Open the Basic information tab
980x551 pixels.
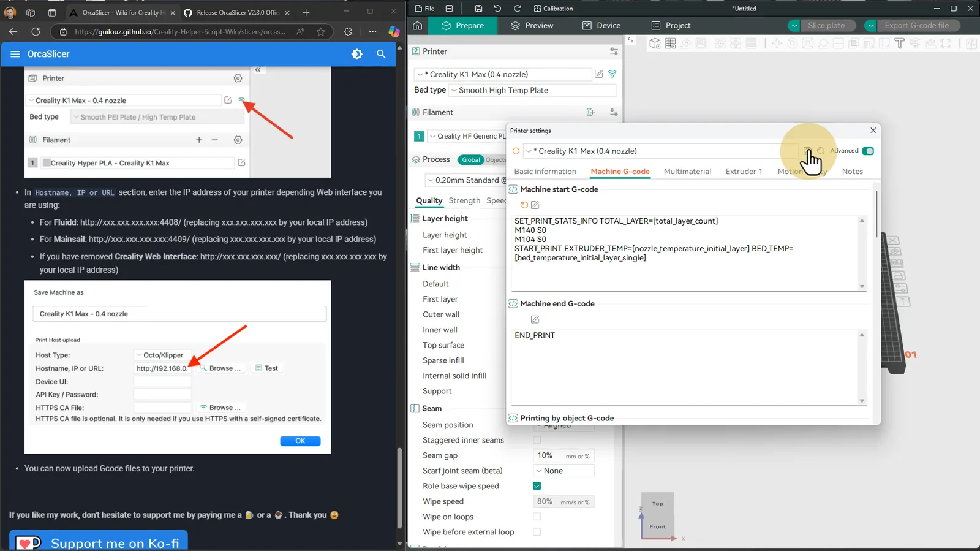click(x=545, y=172)
